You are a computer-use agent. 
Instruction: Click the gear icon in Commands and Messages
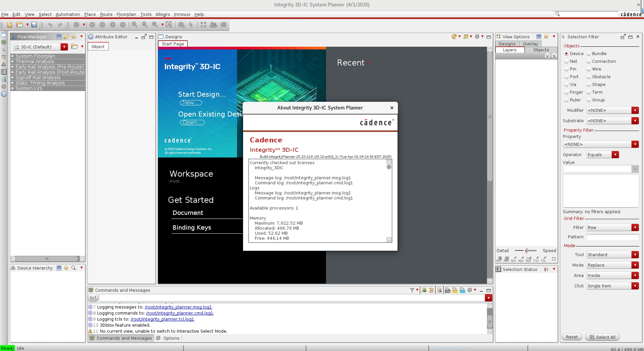(x=469, y=290)
